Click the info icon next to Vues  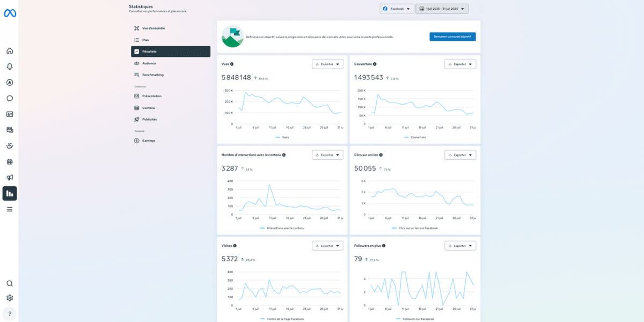[232, 64]
